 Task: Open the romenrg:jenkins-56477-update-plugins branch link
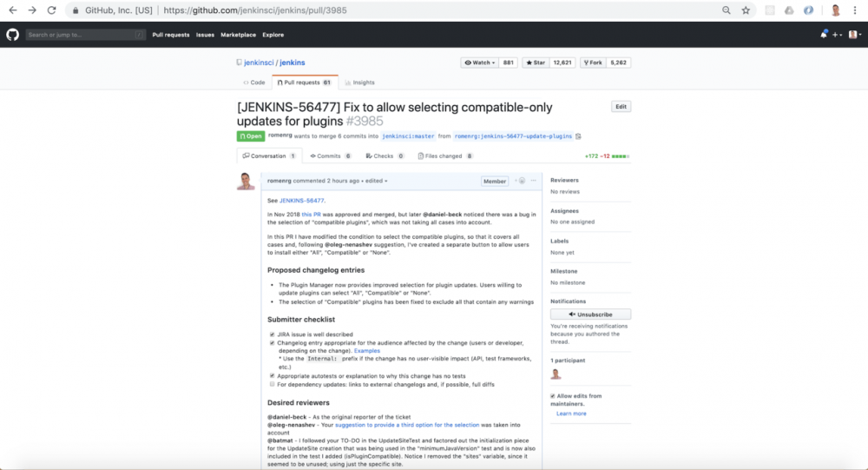pos(513,136)
